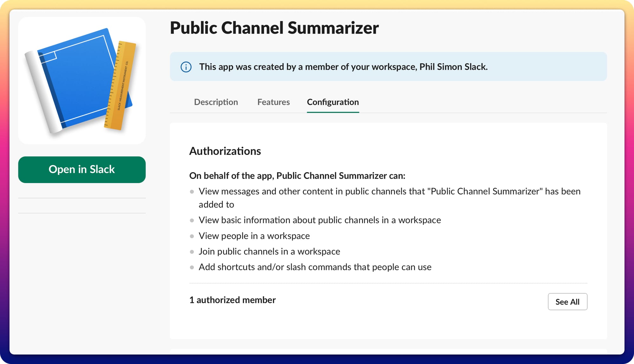
Task: Click 'View basic information about public channels' permission
Action: [x=320, y=220]
